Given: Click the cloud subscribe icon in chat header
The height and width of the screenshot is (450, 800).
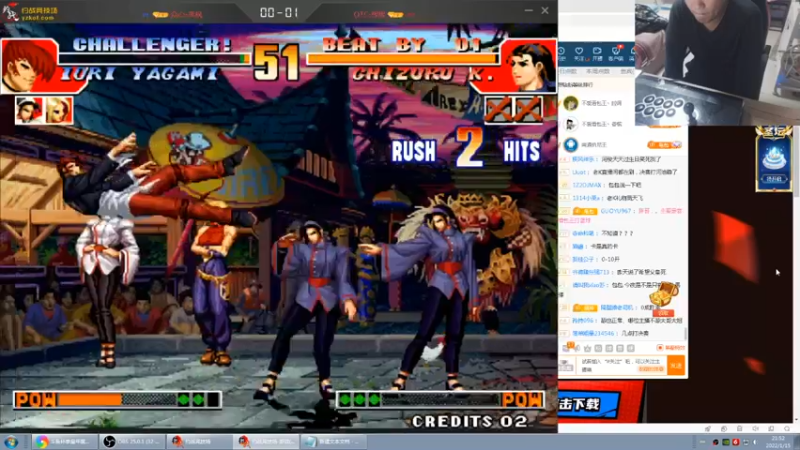Looking at the screenshot, I should coord(597,52).
